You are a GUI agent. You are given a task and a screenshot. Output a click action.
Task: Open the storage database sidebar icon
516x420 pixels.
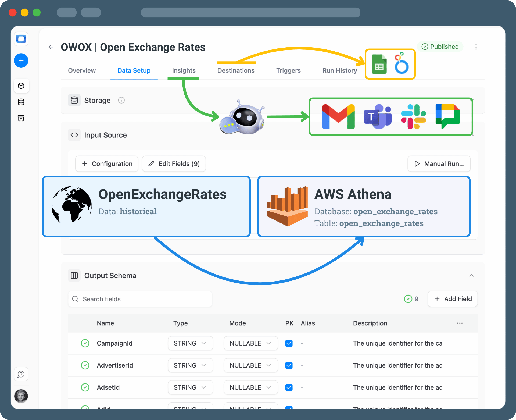click(21, 102)
